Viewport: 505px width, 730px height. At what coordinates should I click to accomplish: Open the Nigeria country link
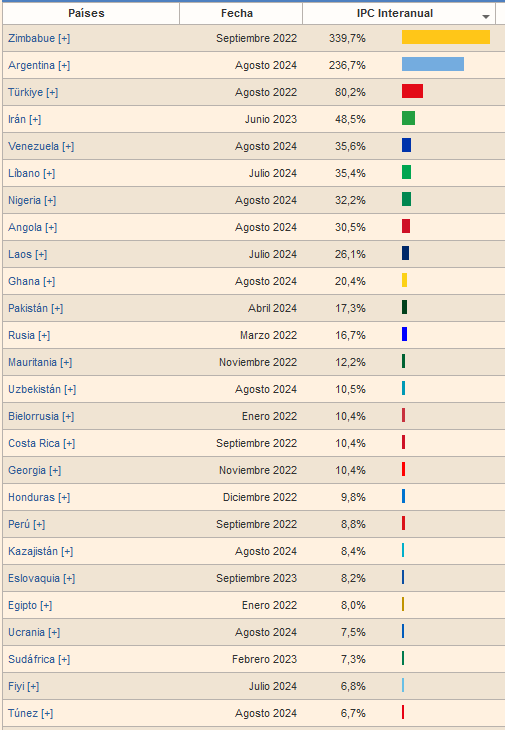[x=24, y=200]
